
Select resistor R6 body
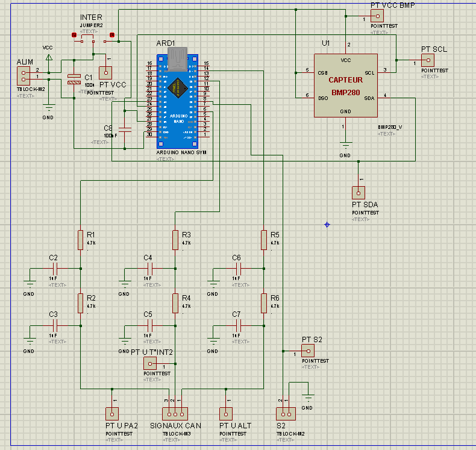coord(264,303)
